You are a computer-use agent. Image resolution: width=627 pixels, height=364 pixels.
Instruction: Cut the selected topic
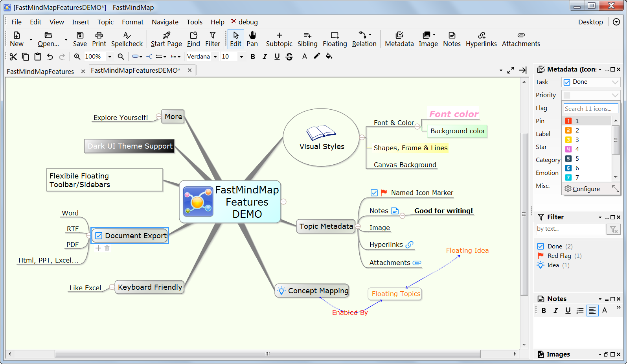click(13, 57)
